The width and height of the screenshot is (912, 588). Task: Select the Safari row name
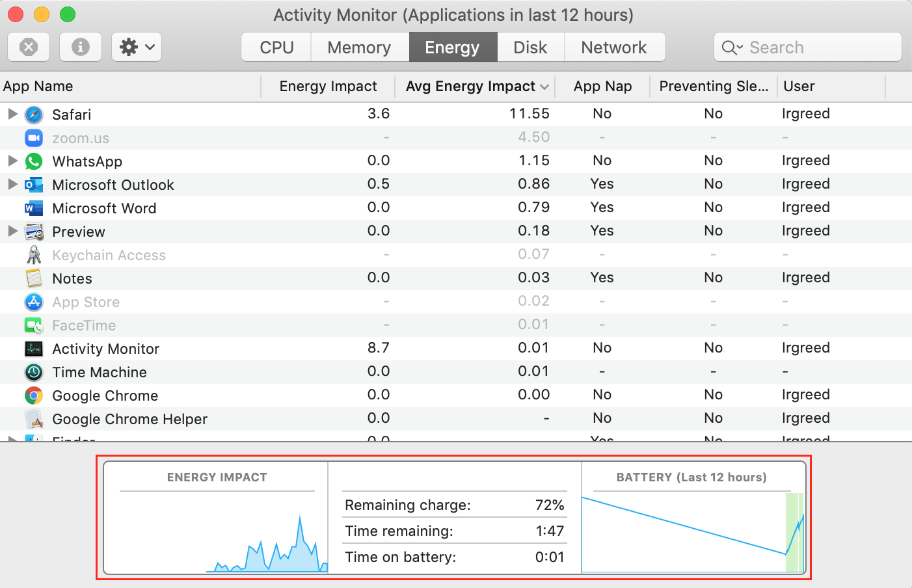coord(72,114)
